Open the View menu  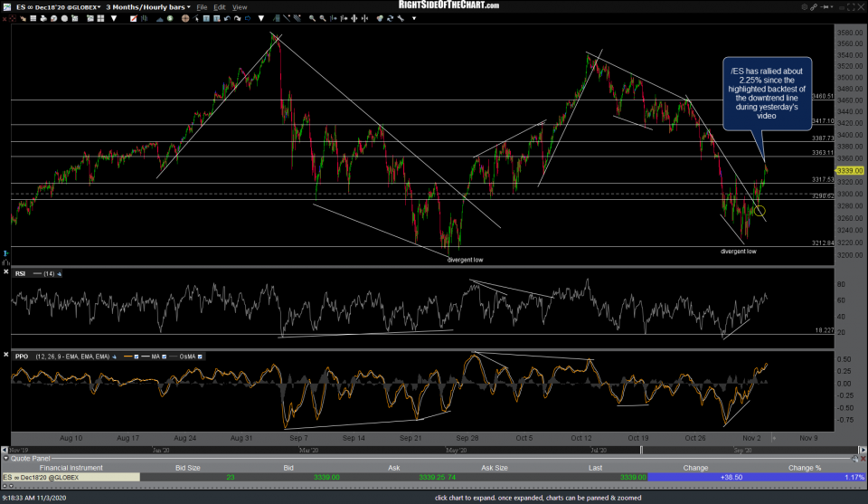point(239,7)
